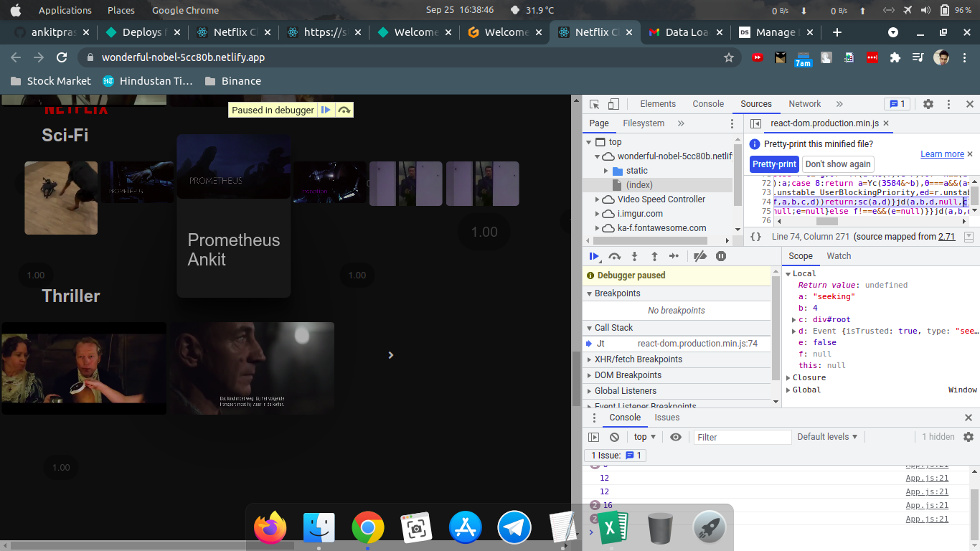The height and width of the screenshot is (551, 980).
Task: Open the Filesystem navigator tab
Action: pos(644,123)
